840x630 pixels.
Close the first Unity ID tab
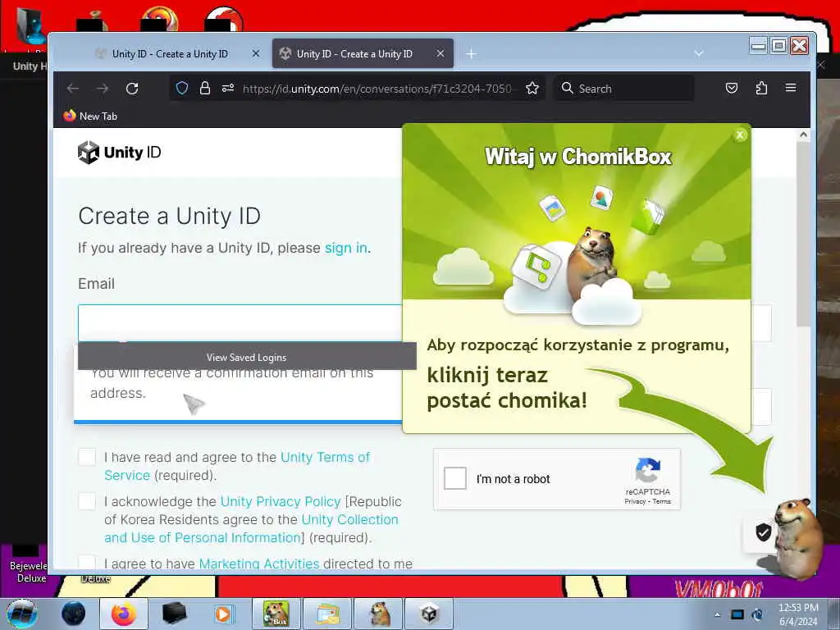pyautogui.click(x=256, y=53)
